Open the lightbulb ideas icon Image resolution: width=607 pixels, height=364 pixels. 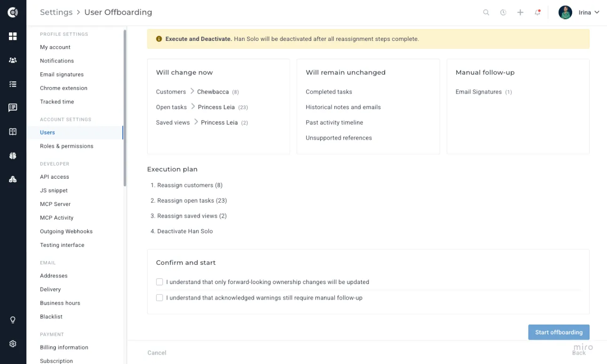coord(13,320)
